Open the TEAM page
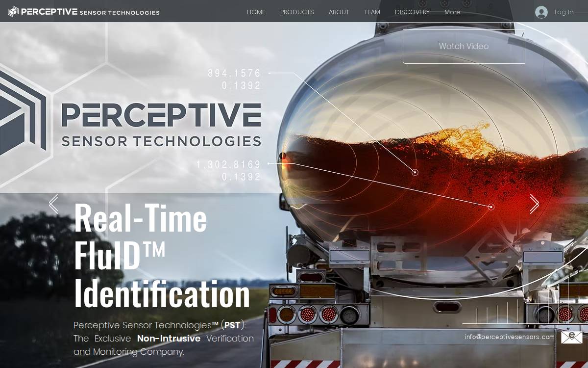This screenshot has height=368, width=588. [x=372, y=12]
